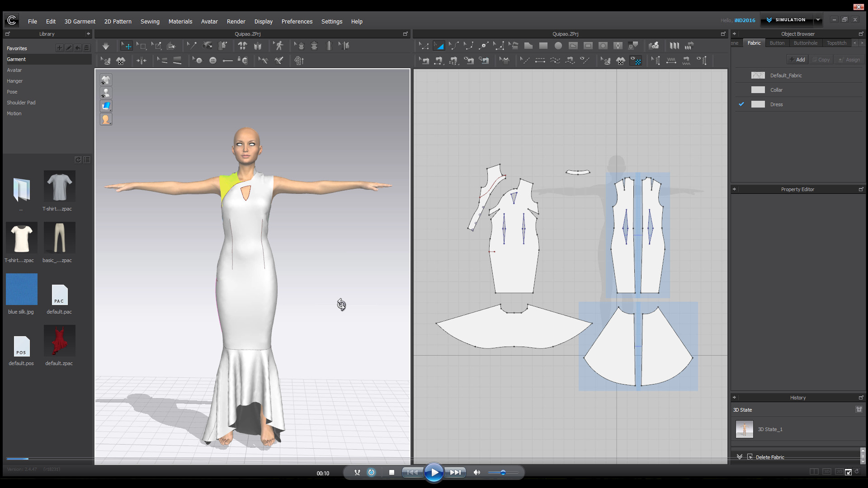Open the Sewing menu

pos(150,21)
